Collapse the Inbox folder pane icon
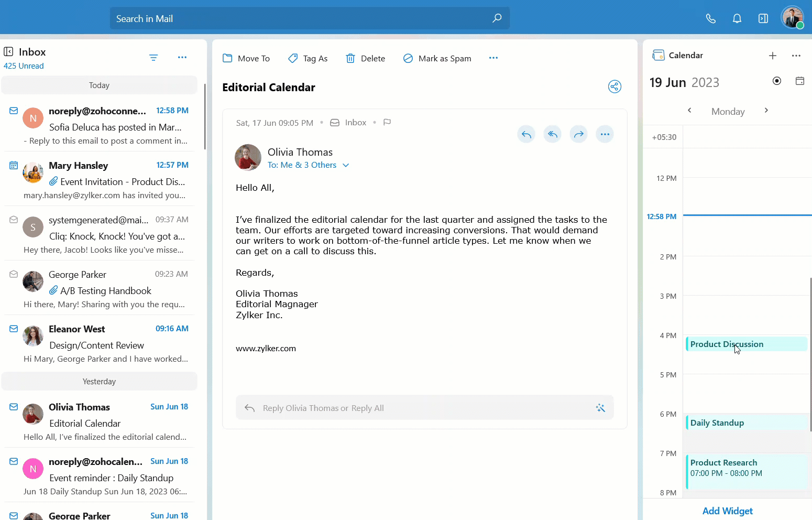 (x=8, y=51)
